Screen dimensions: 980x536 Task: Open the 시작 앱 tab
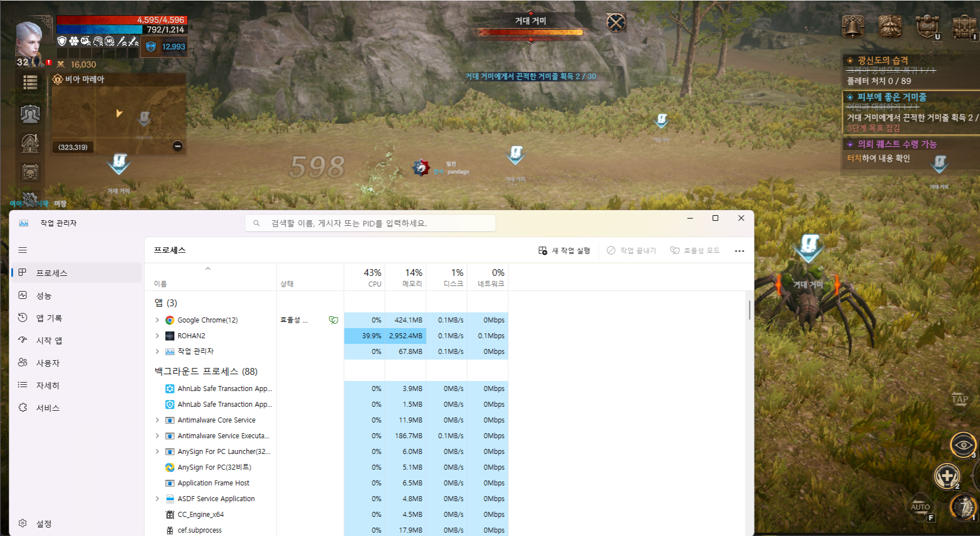(x=77, y=340)
